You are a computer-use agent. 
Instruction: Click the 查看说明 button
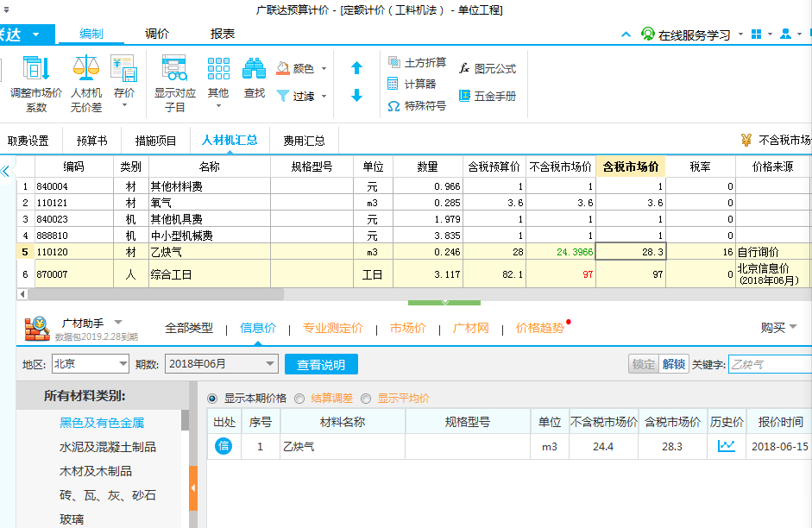click(x=321, y=364)
